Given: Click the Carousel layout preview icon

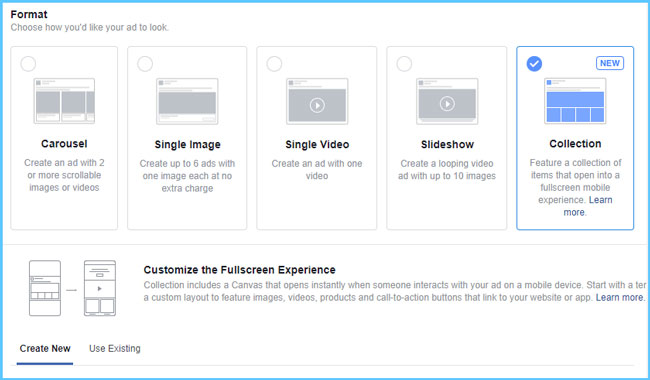Looking at the screenshot, I should pos(64,101).
